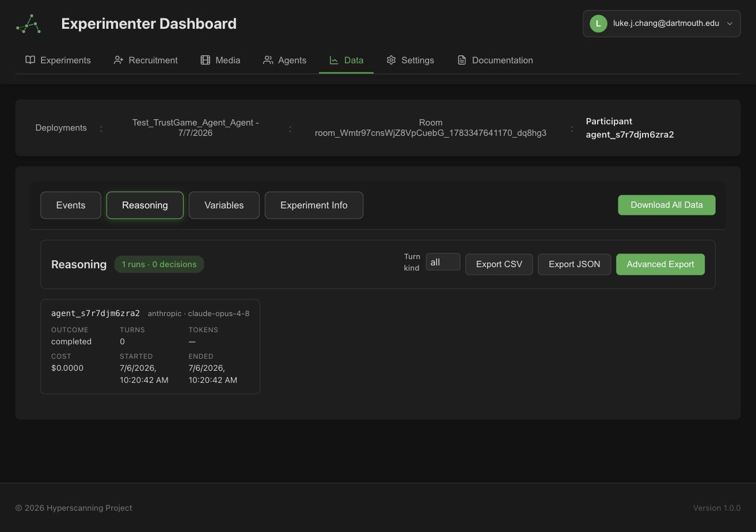Switch to the Media tab

click(220, 60)
